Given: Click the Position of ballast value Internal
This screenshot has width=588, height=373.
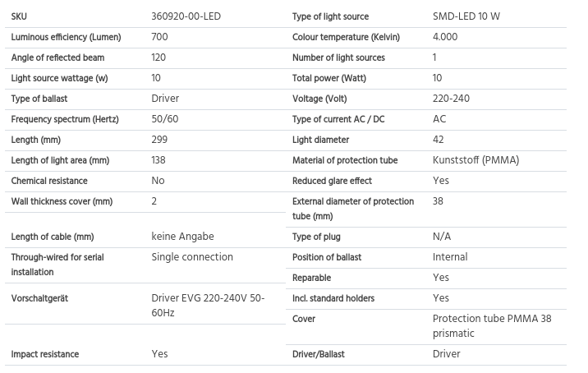Looking at the screenshot, I should (450, 257).
